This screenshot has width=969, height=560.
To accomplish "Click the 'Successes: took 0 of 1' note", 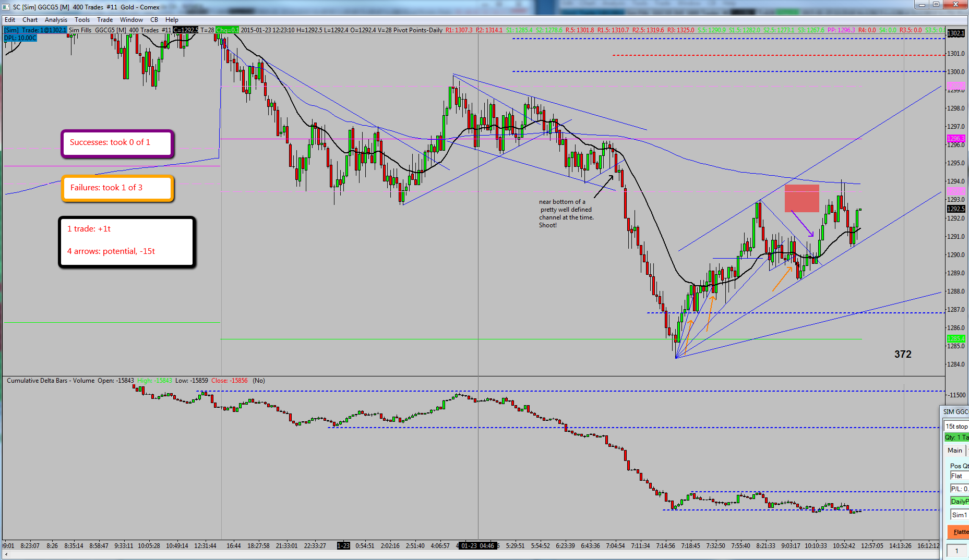I will tap(117, 143).
